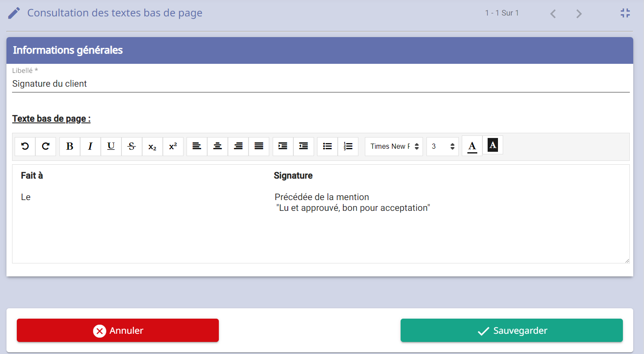Open Times New Roman font dropdown
Viewport: 644px width, 354px height.
[x=394, y=146]
